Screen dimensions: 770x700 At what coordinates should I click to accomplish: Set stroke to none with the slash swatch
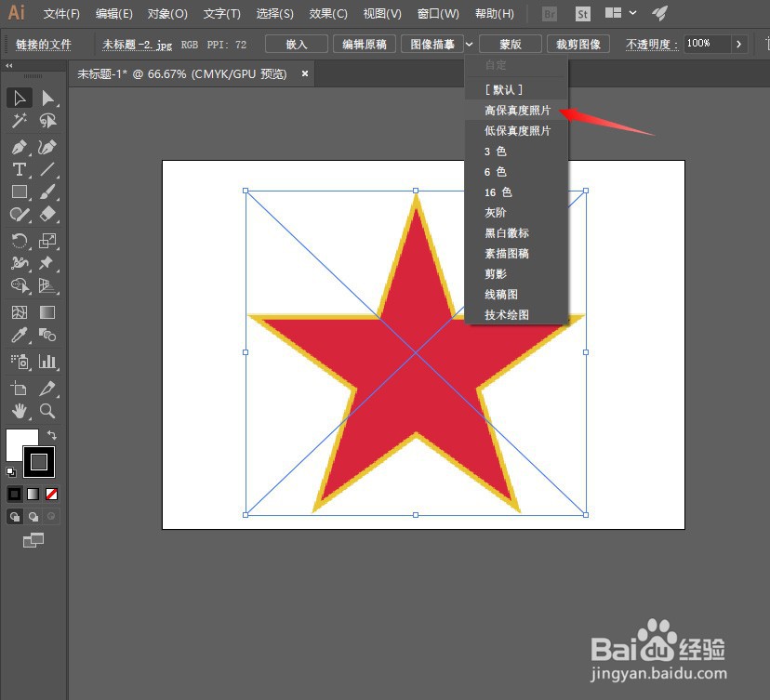click(x=51, y=494)
